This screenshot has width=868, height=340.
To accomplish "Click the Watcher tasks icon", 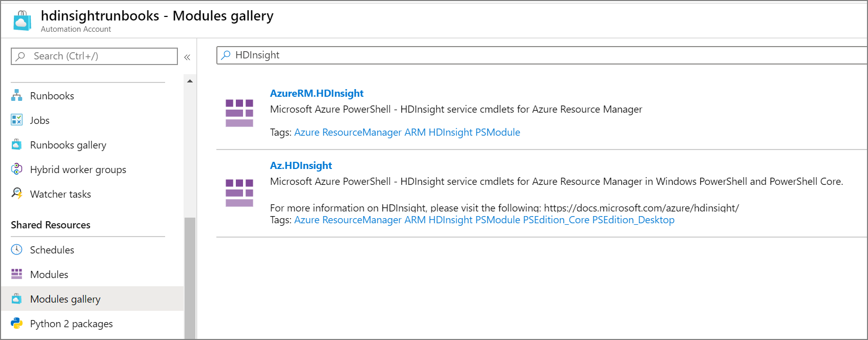I will pyautogui.click(x=17, y=194).
